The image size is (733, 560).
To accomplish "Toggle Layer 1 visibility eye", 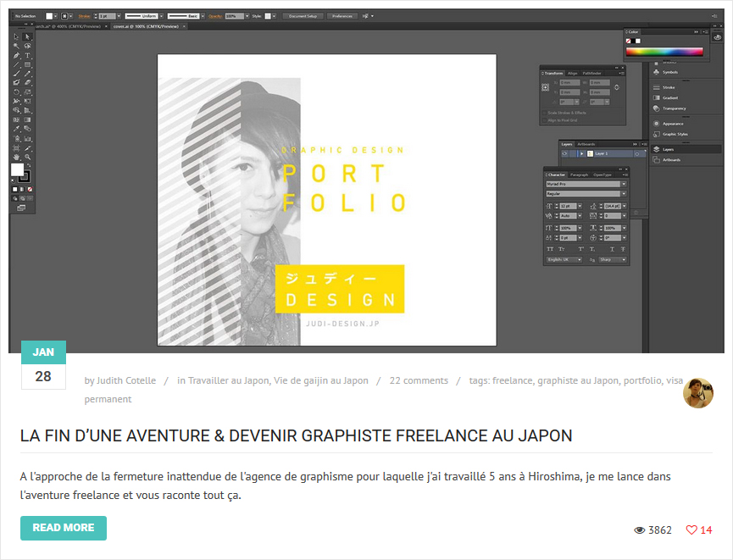I will click(564, 154).
